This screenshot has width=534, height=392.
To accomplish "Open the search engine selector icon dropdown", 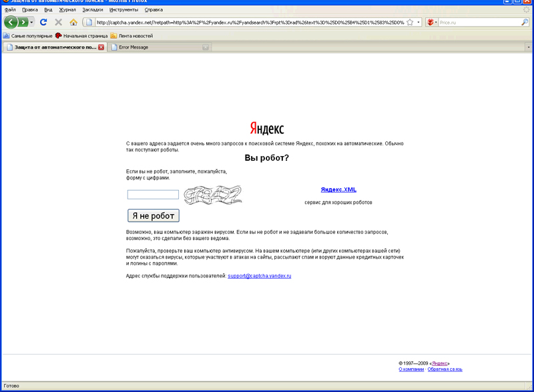I will point(432,23).
